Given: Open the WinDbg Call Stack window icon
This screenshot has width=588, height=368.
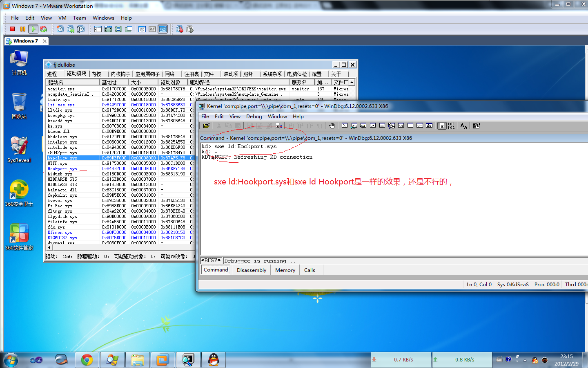Looking at the screenshot, I should tap(392, 126).
